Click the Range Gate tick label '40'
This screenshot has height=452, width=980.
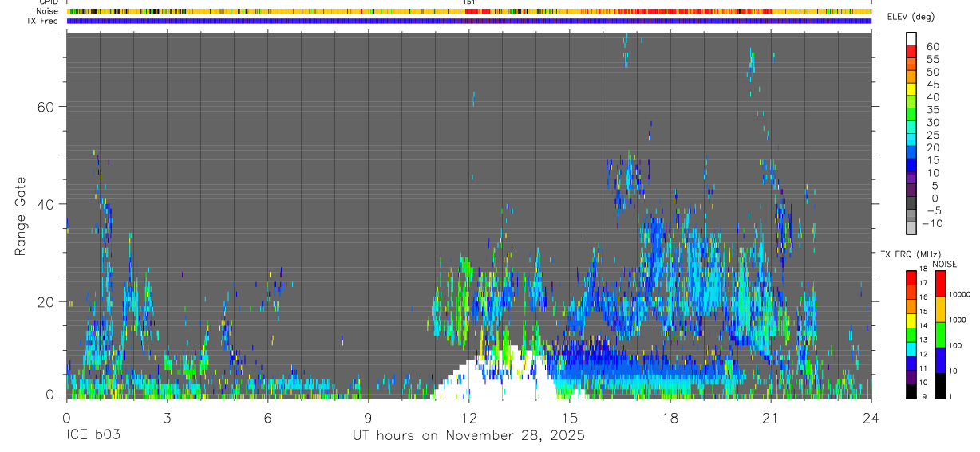click(x=46, y=203)
